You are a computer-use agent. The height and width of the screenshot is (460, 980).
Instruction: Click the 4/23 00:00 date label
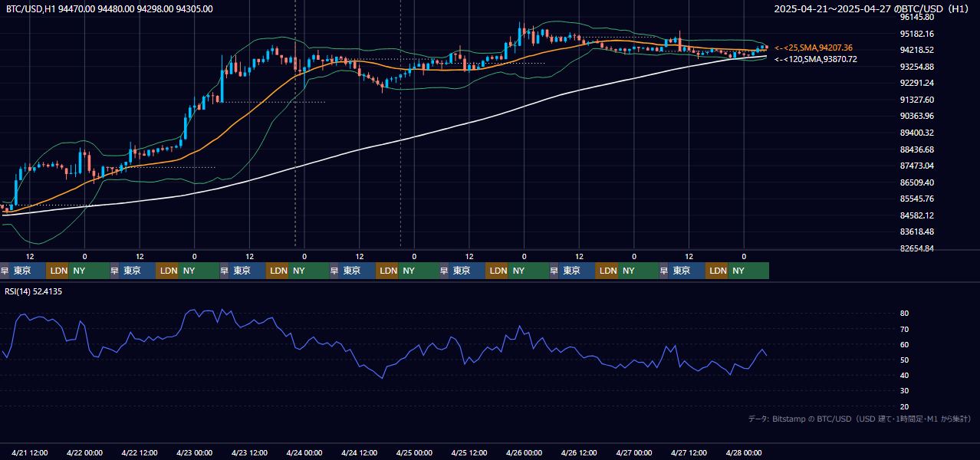tap(195, 452)
